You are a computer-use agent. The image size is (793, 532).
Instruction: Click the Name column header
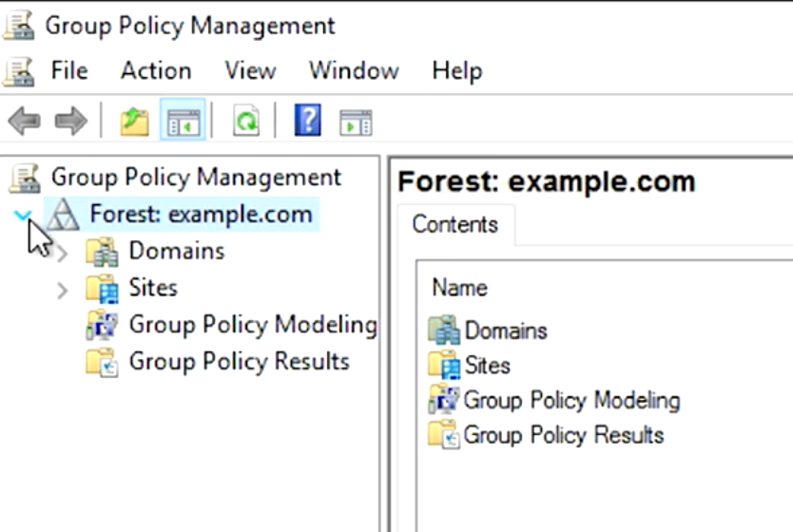[x=459, y=288]
